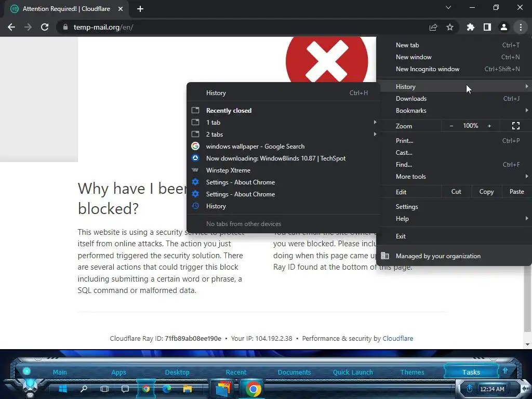Open New Incognito window
The width and height of the screenshot is (532, 399).
pyautogui.click(x=454, y=69)
